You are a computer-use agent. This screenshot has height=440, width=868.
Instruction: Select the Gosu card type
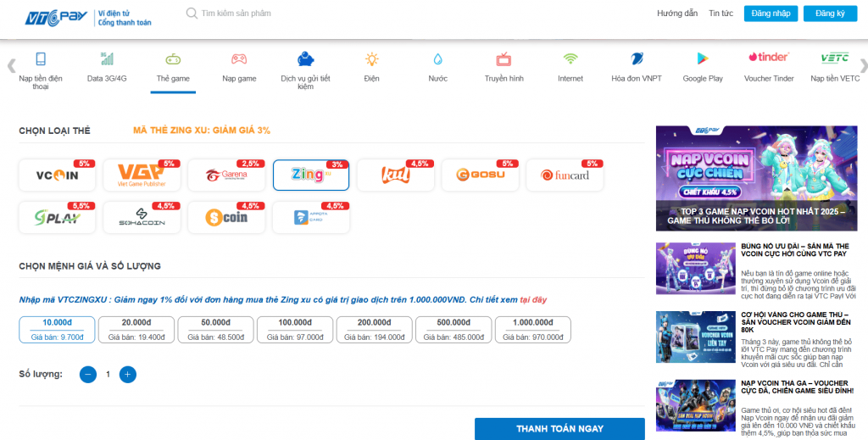[x=480, y=175]
